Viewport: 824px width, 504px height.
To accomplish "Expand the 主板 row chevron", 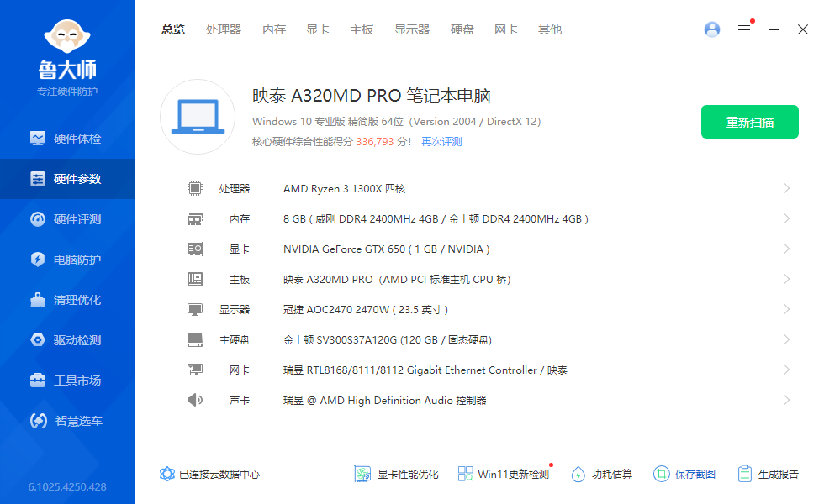I will click(787, 279).
